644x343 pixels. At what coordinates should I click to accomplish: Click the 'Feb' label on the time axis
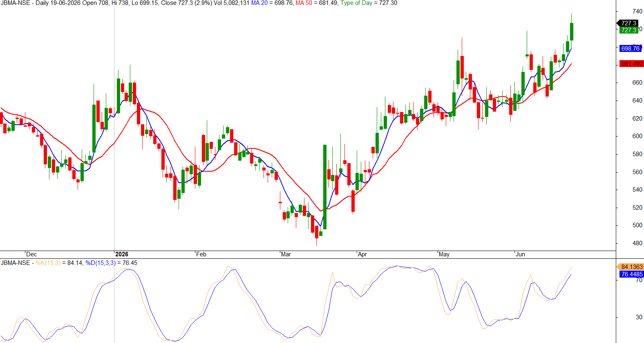tap(201, 254)
